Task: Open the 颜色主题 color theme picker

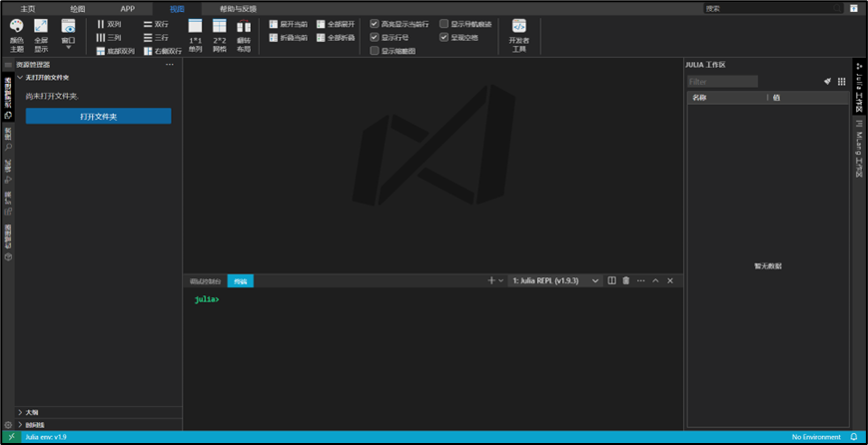Action: click(17, 35)
